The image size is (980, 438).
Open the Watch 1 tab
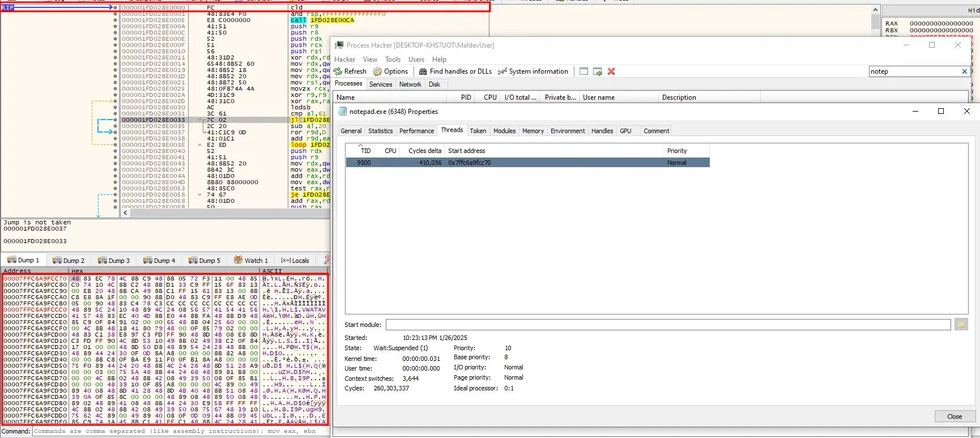pyautogui.click(x=251, y=261)
